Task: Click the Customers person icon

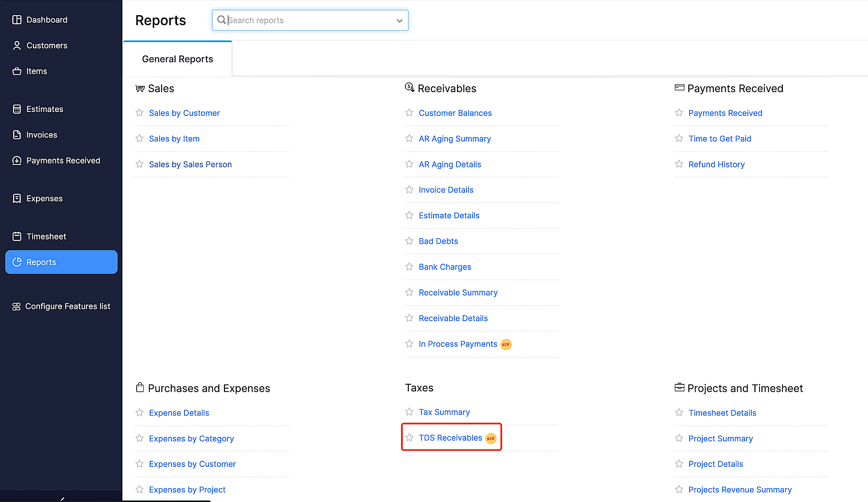Action: (x=16, y=46)
